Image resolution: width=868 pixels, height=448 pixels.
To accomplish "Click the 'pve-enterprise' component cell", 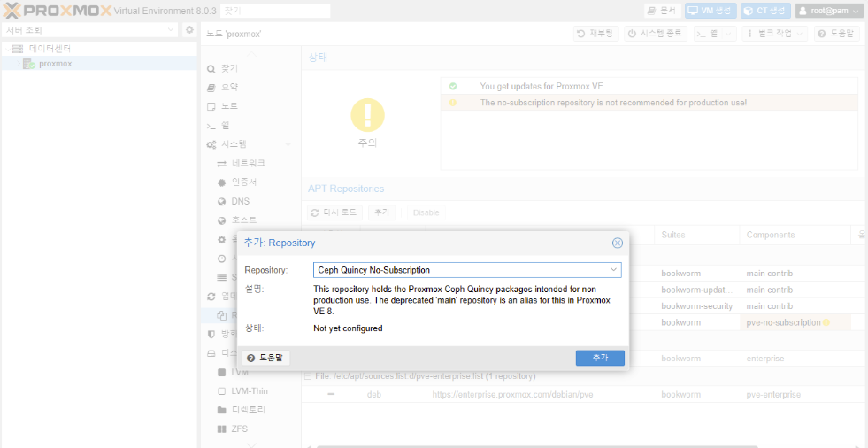I will click(773, 395).
